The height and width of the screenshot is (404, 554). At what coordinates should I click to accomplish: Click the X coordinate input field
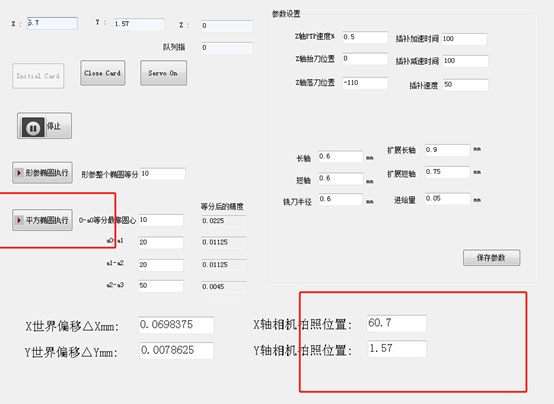tap(52, 23)
